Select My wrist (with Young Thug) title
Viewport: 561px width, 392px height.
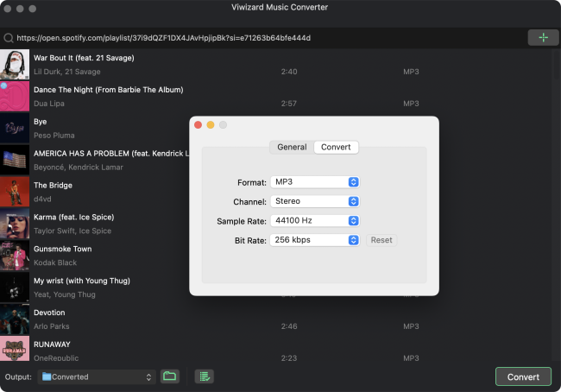click(x=82, y=281)
